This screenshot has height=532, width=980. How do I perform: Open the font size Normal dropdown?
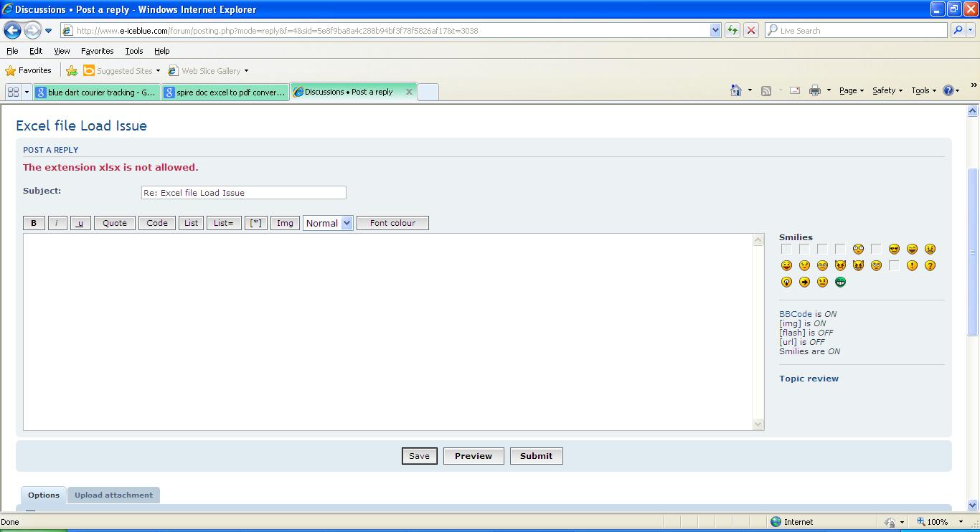point(328,223)
